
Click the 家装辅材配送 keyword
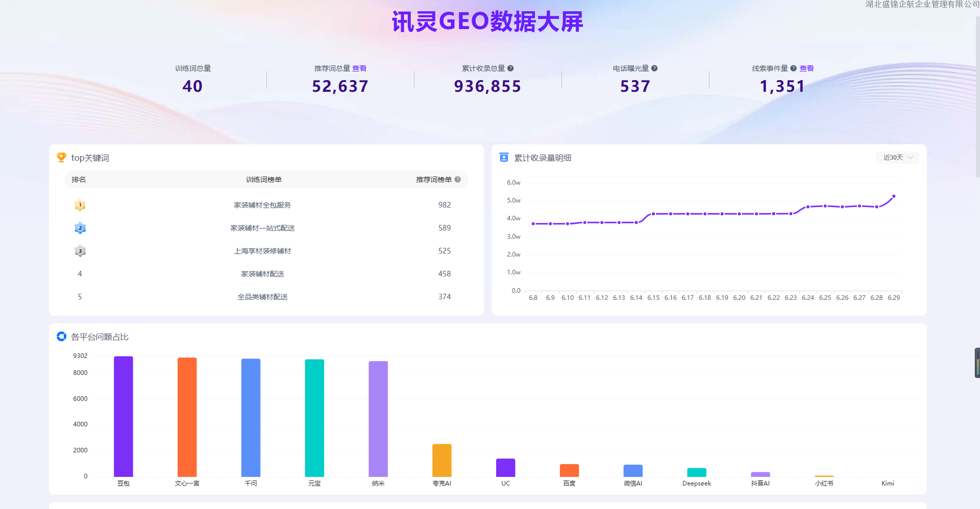(x=262, y=274)
